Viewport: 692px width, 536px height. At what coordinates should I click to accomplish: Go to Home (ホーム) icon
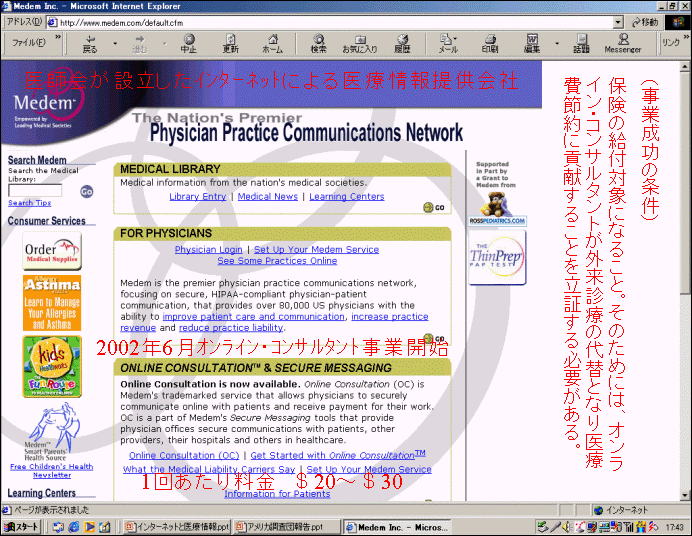click(272, 43)
